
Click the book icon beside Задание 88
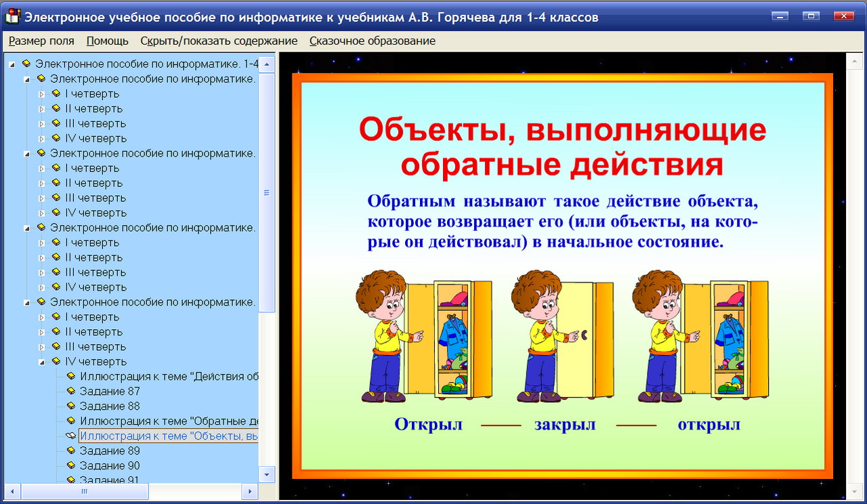(x=70, y=406)
